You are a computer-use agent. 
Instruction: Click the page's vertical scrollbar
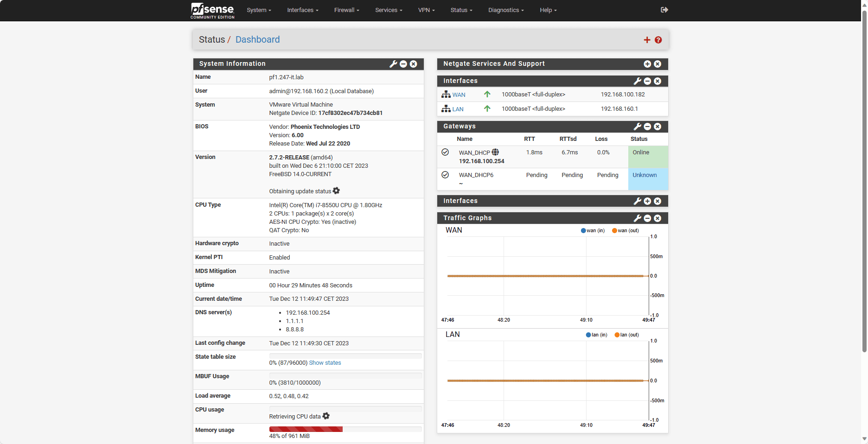click(864, 185)
